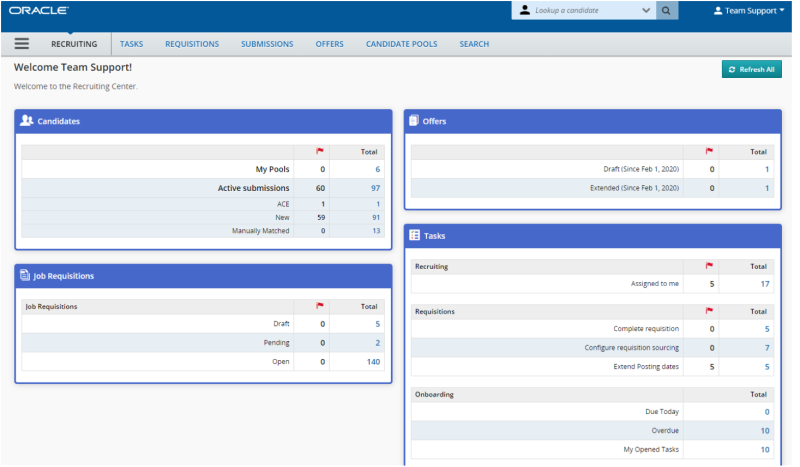
Task: Click the Candidates panel title
Action: pyautogui.click(x=59, y=122)
